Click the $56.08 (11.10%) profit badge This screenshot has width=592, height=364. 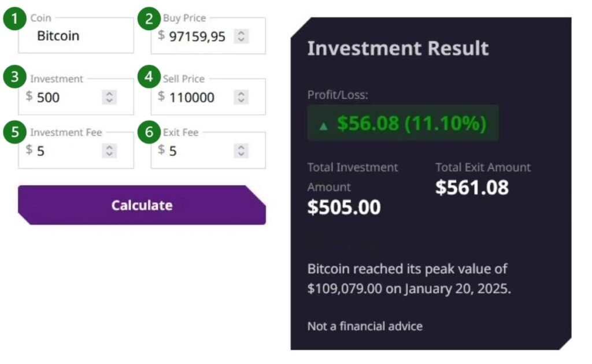403,123
